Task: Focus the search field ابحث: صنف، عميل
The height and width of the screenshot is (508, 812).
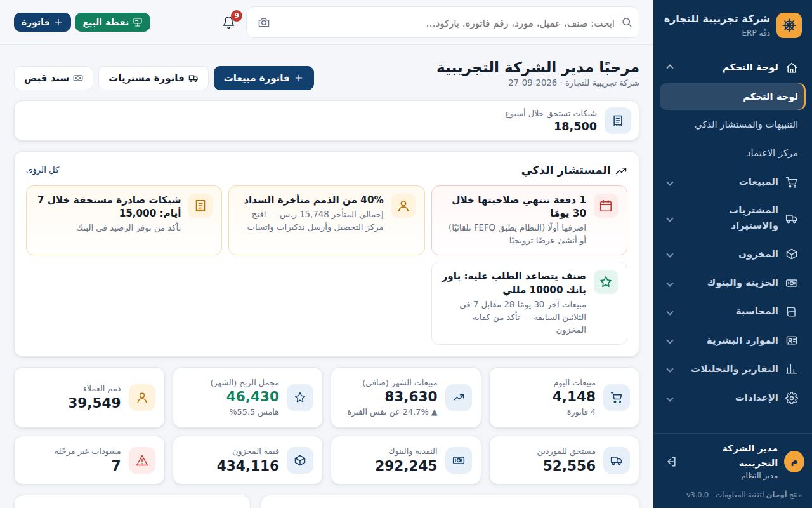Action: [443, 23]
